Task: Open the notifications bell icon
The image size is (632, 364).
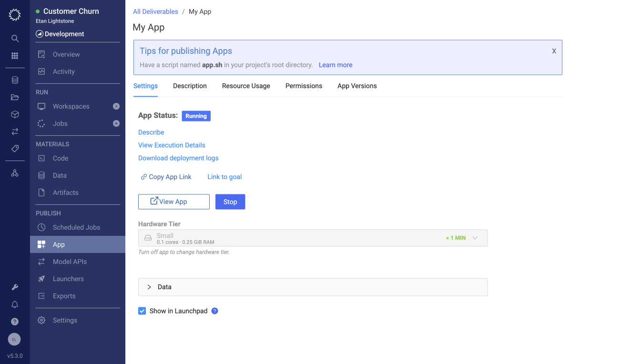Action: tap(14, 304)
